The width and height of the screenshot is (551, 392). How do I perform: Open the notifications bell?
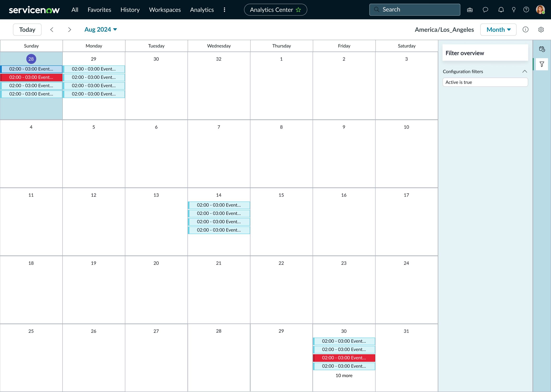501,10
